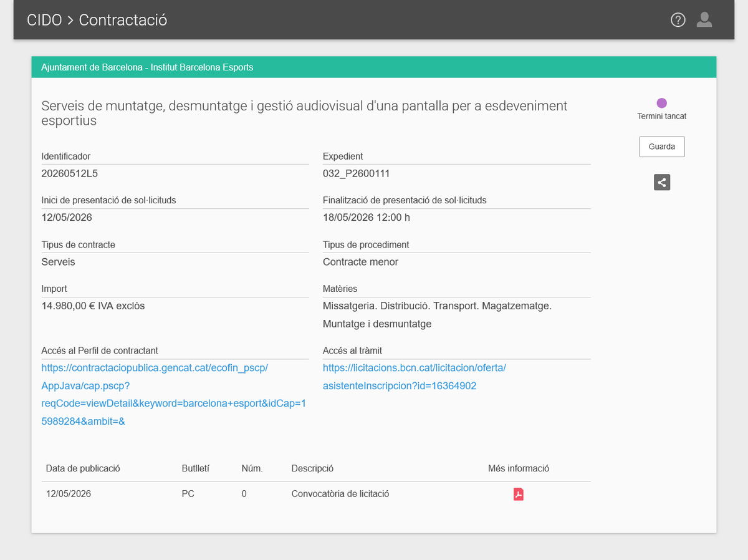Click the Finalització de presentació de sol·licituds label
748x560 pixels.
tap(405, 201)
